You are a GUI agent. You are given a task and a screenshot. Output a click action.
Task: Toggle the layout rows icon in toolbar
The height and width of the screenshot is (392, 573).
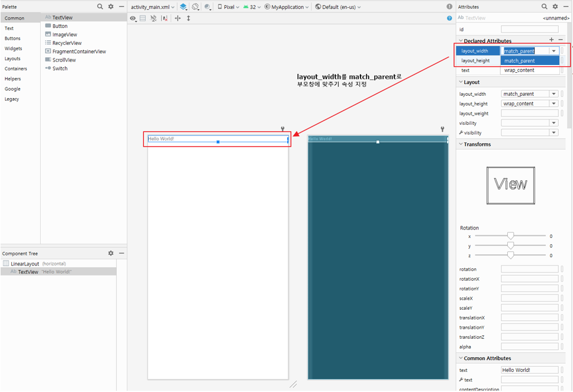pos(143,18)
